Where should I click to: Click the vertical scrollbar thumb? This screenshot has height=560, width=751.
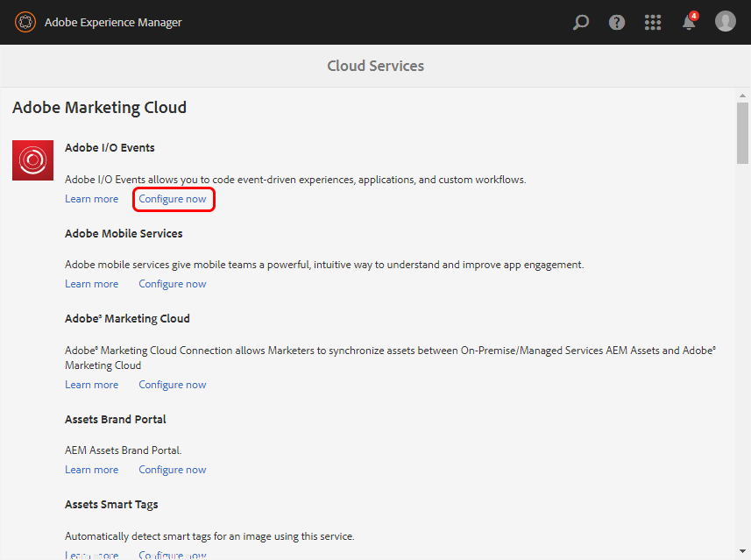point(742,133)
